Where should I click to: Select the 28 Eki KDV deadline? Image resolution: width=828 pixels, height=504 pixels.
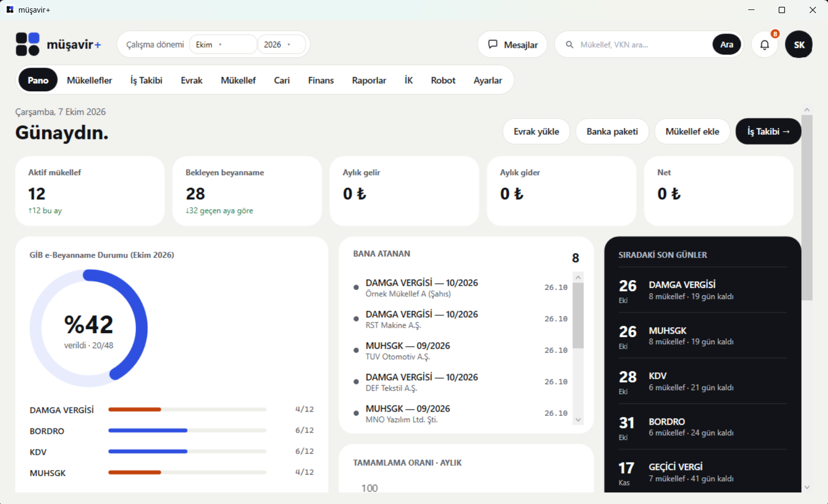click(703, 381)
